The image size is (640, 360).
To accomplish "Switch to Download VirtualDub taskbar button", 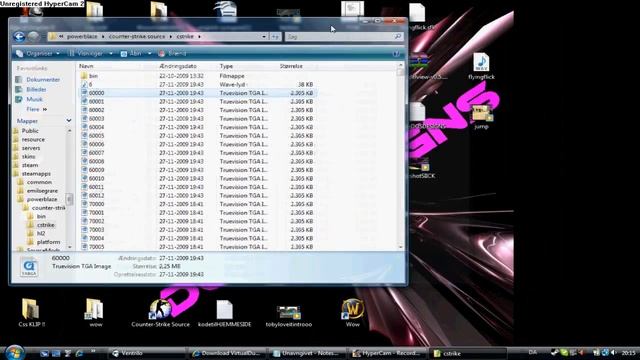I will pyautogui.click(x=228, y=353).
